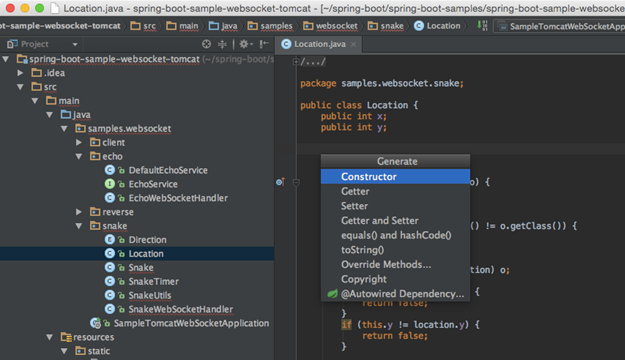Image resolution: width=625 pixels, height=360 pixels.
Task: Select EchoWebSocketHandler class in project tree
Action: (x=178, y=198)
